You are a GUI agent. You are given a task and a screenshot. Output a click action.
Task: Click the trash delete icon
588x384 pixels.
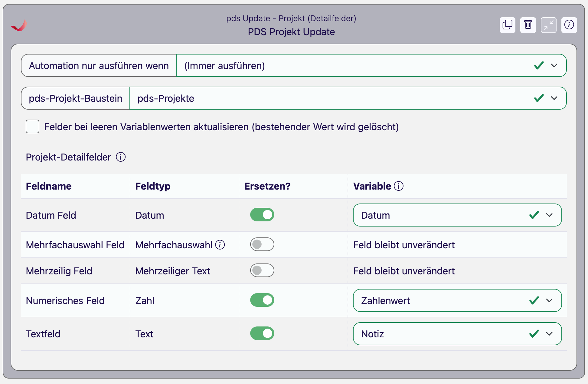click(528, 25)
